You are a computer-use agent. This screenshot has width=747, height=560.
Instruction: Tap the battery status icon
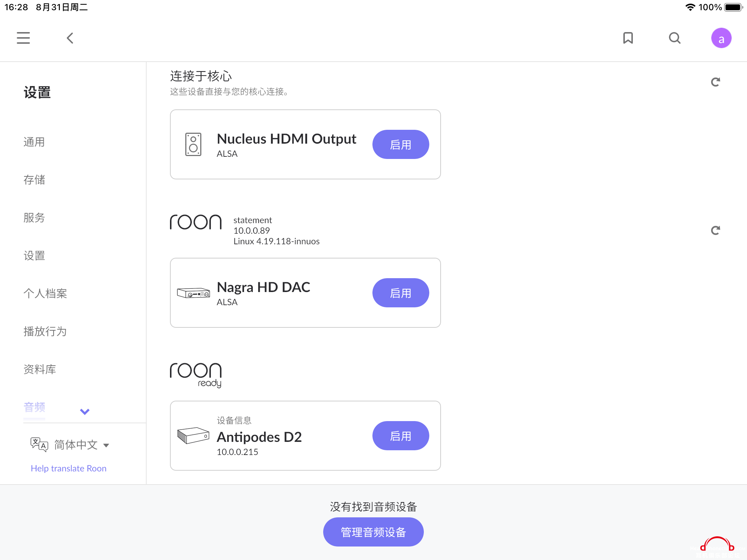coord(734,7)
